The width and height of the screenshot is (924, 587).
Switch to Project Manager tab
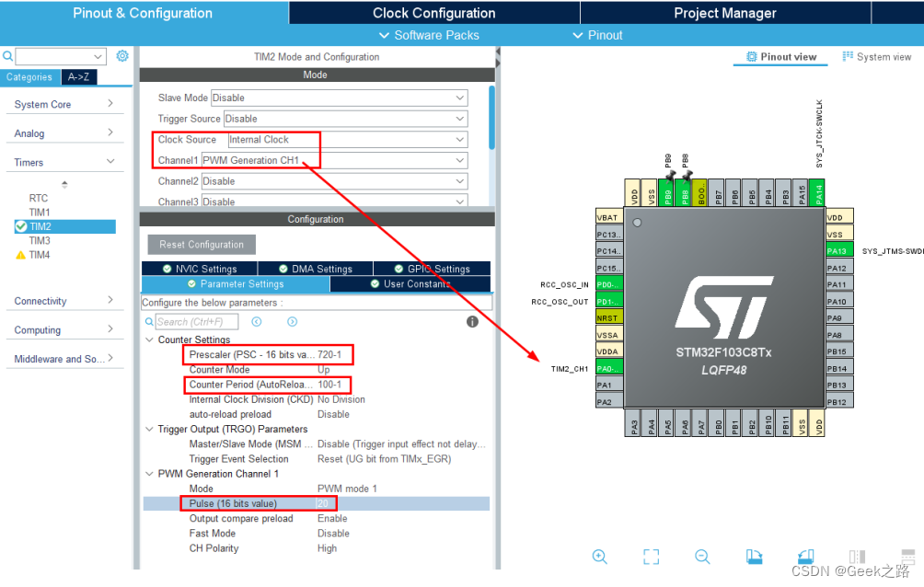[725, 12]
